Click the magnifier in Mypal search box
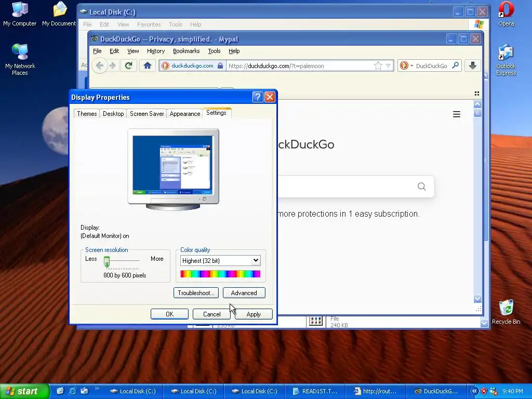The image size is (532, 399). 456,65
